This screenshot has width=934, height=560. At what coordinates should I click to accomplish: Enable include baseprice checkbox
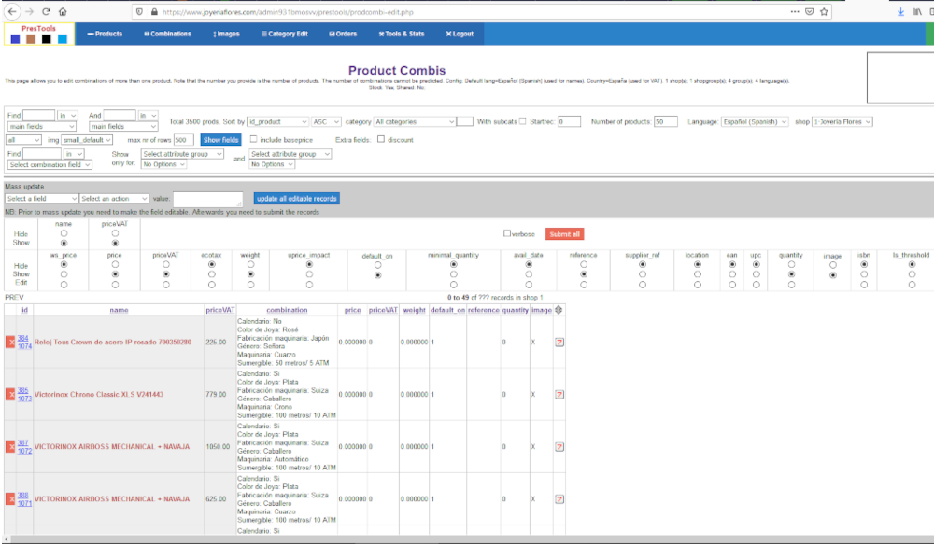coord(254,139)
